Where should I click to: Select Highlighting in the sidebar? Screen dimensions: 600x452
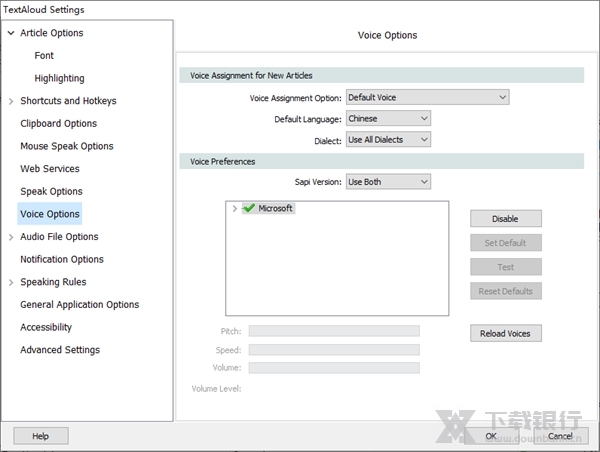click(x=59, y=78)
